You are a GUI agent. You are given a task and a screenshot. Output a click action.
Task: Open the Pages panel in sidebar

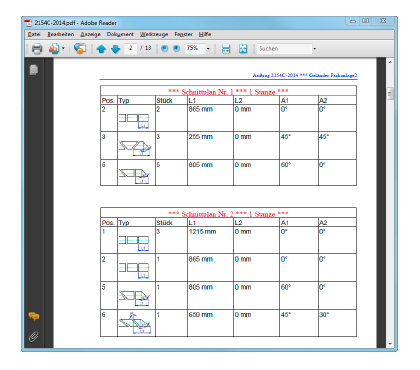coord(34,70)
